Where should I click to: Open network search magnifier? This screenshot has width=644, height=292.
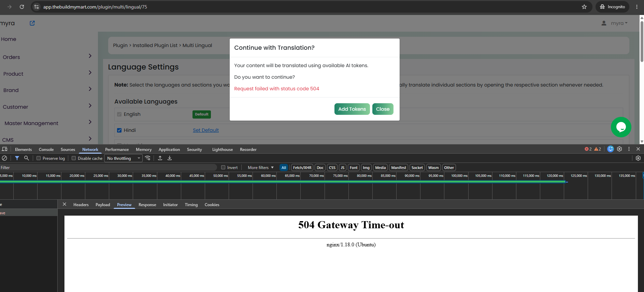[x=26, y=158]
